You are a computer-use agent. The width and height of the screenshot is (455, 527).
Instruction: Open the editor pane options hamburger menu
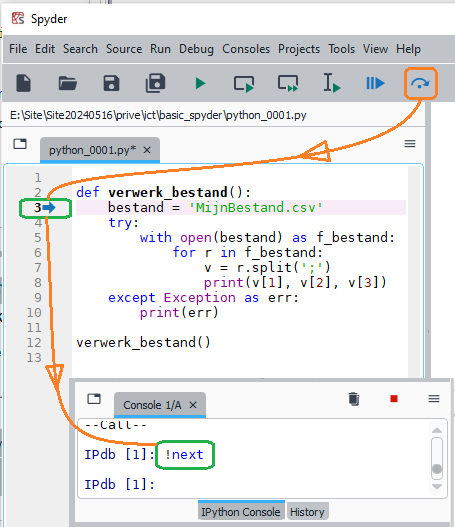pos(410,144)
